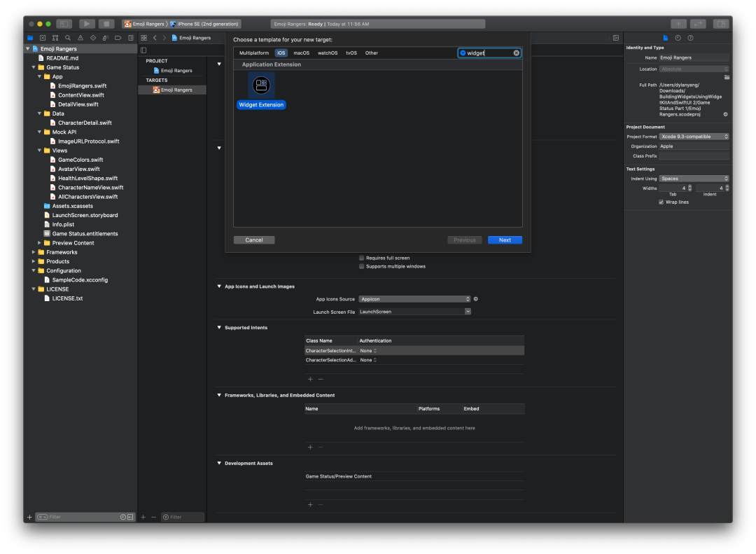Enable Requires full screen checkbox
Image resolution: width=756 pixels, height=554 pixels.
tap(362, 258)
